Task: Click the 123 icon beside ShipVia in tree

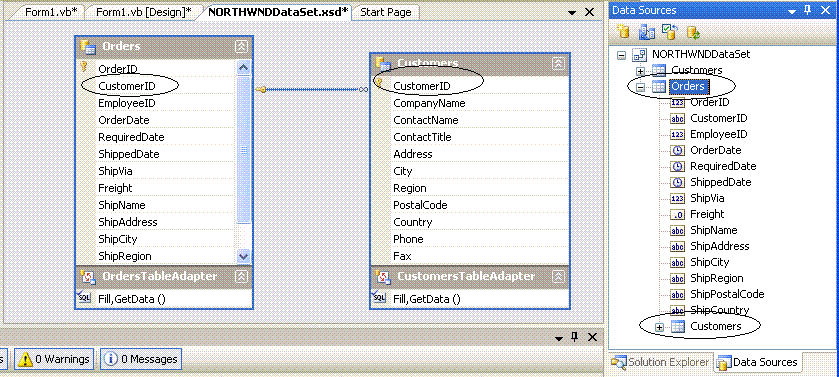Action: pyautogui.click(x=677, y=198)
